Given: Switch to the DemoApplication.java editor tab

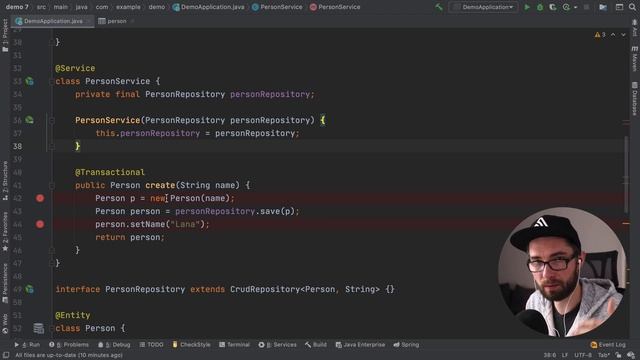Looking at the screenshot, I should [x=52, y=21].
